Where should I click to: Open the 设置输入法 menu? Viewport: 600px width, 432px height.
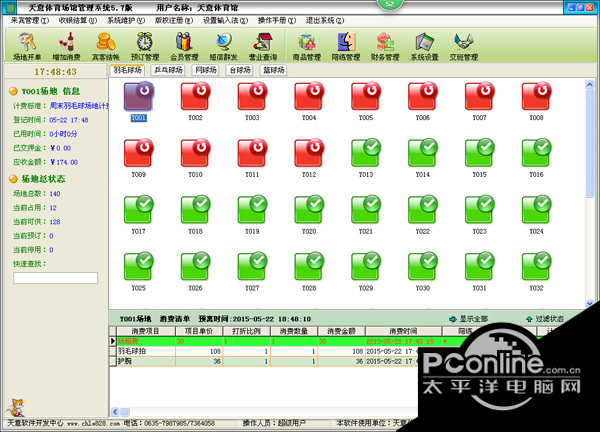coord(225,21)
